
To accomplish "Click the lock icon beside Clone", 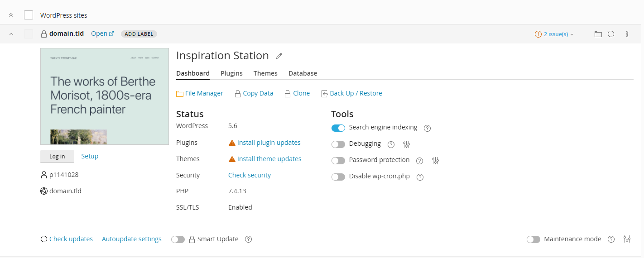I will coord(287,94).
